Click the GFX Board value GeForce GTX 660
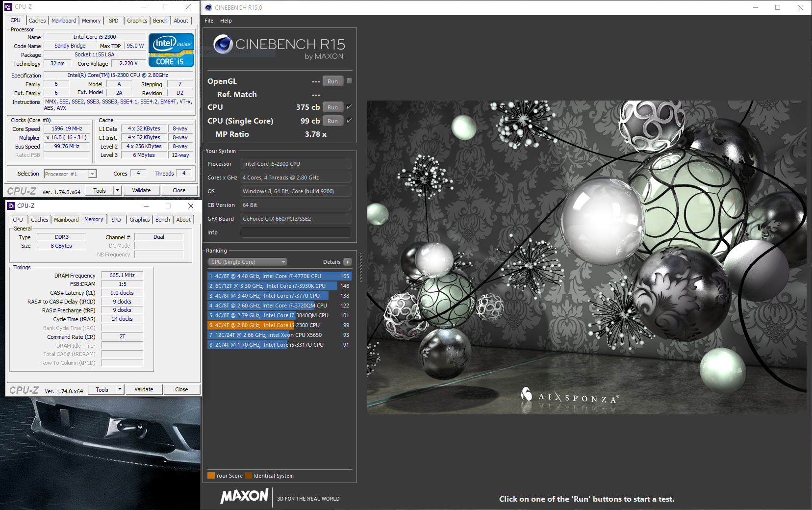Screen dimensions: 812x510 [296, 219]
